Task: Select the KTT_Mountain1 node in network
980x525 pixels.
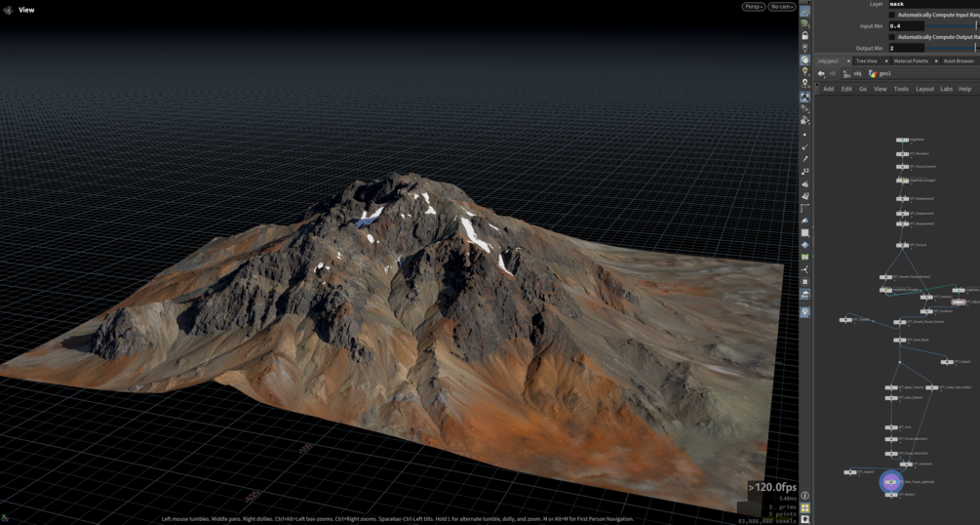Action: (903, 153)
